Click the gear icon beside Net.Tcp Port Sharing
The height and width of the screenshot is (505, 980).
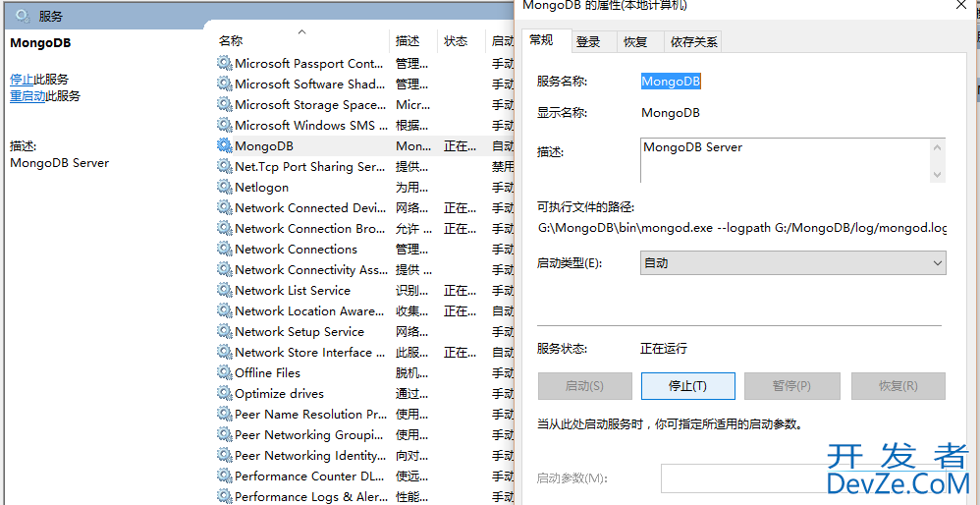(x=224, y=166)
